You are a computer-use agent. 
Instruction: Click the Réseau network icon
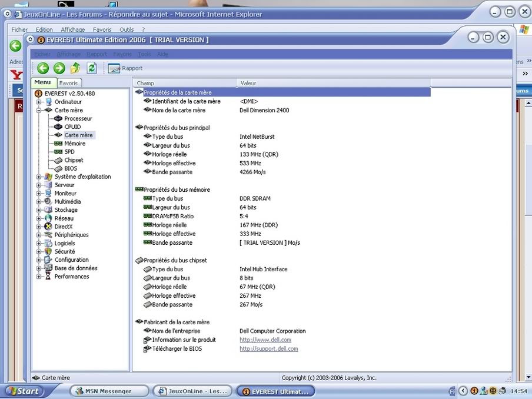click(48, 218)
